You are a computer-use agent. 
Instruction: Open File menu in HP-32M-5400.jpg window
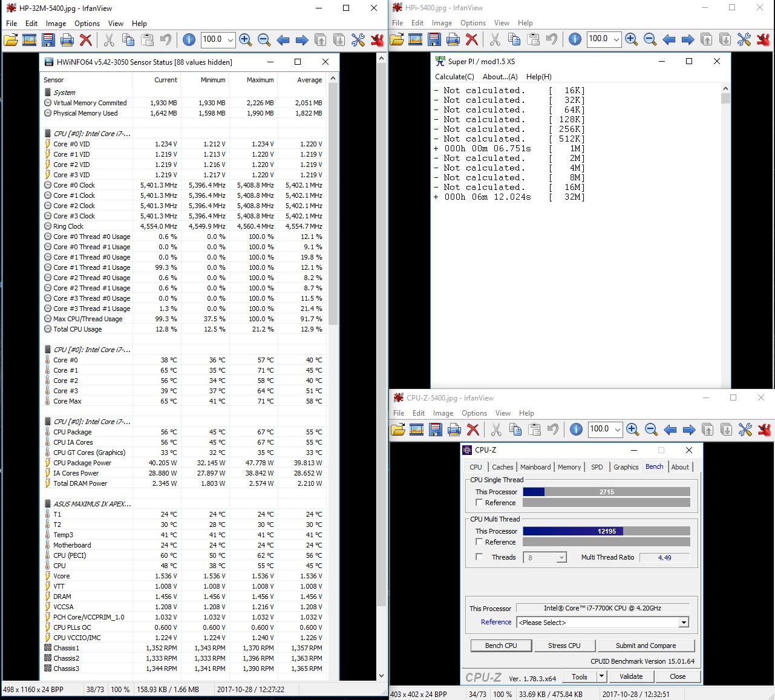(11, 24)
